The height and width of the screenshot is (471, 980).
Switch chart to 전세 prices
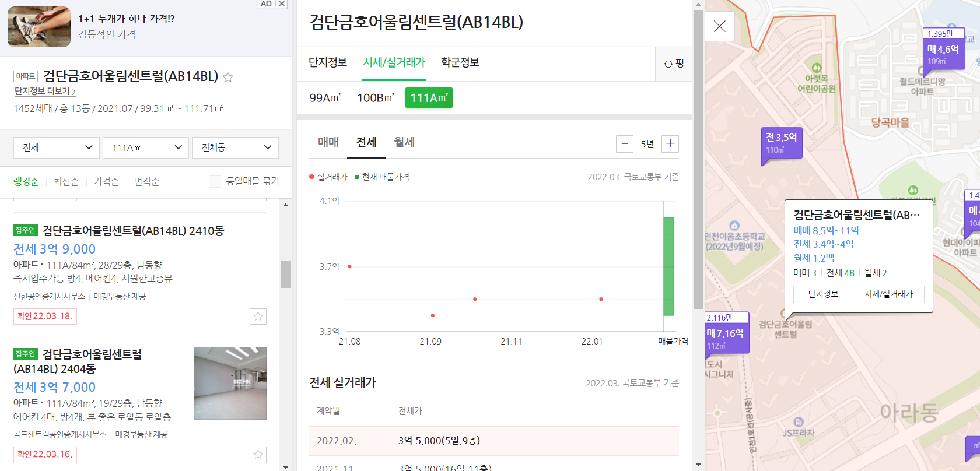pyautogui.click(x=366, y=142)
